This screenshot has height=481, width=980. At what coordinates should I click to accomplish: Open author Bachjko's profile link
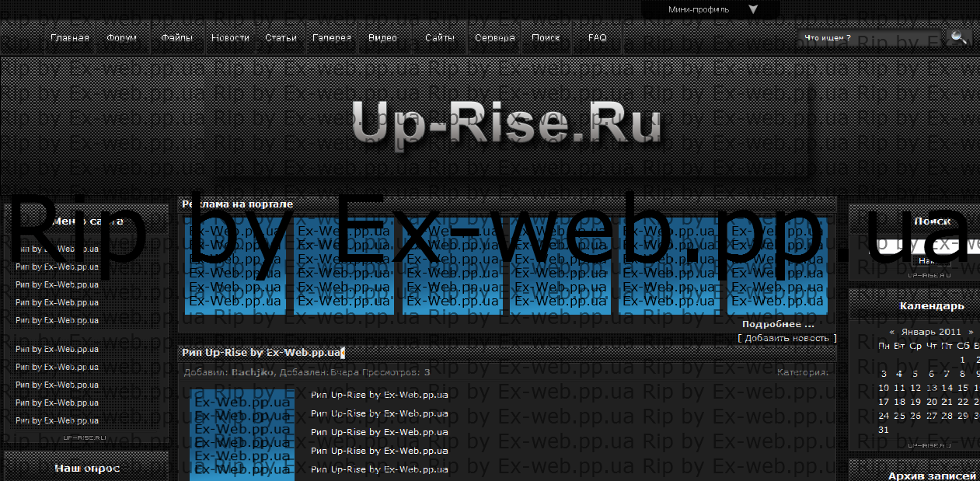[253, 372]
